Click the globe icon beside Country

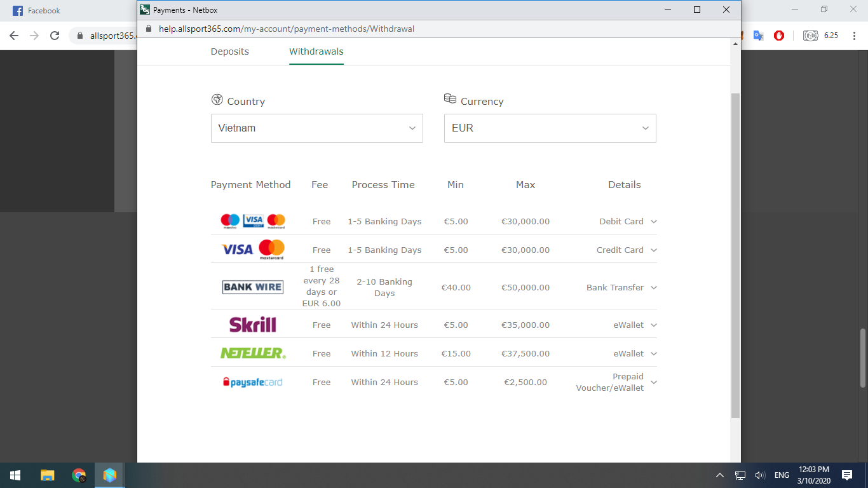[x=217, y=100]
